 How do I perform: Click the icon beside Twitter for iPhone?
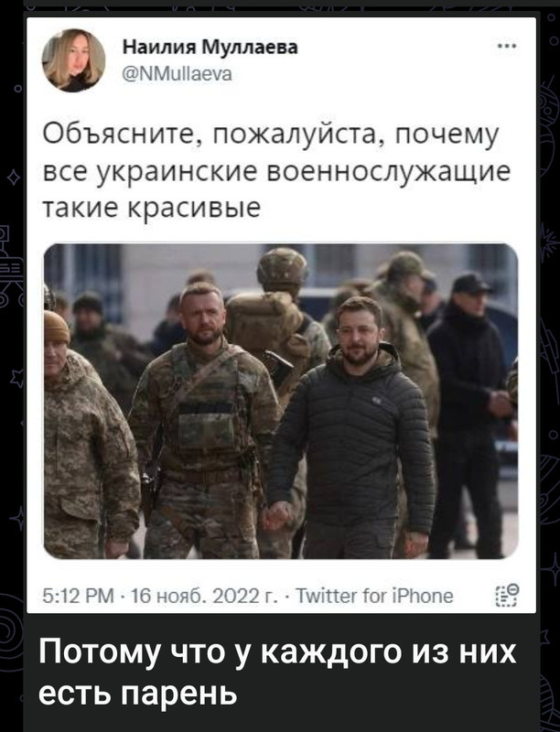(508, 596)
